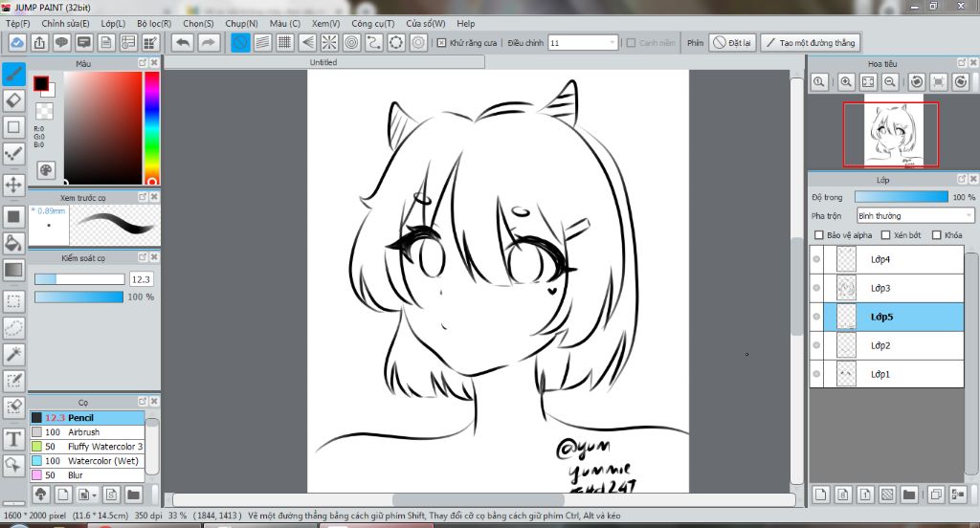This screenshot has height=528, width=980.
Task: Open the color palette icon
Action: point(46,170)
